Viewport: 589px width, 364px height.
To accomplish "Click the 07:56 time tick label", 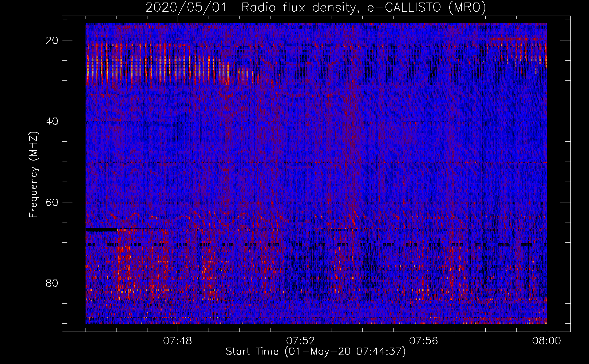I will 424,341.
